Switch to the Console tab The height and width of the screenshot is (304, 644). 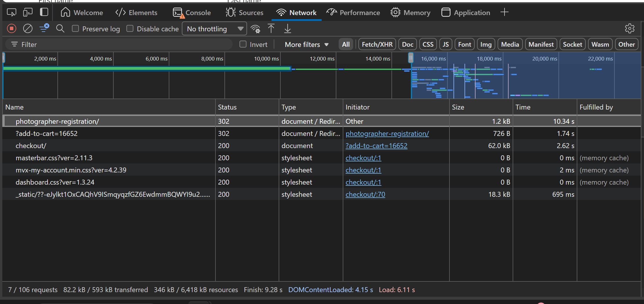click(x=192, y=12)
